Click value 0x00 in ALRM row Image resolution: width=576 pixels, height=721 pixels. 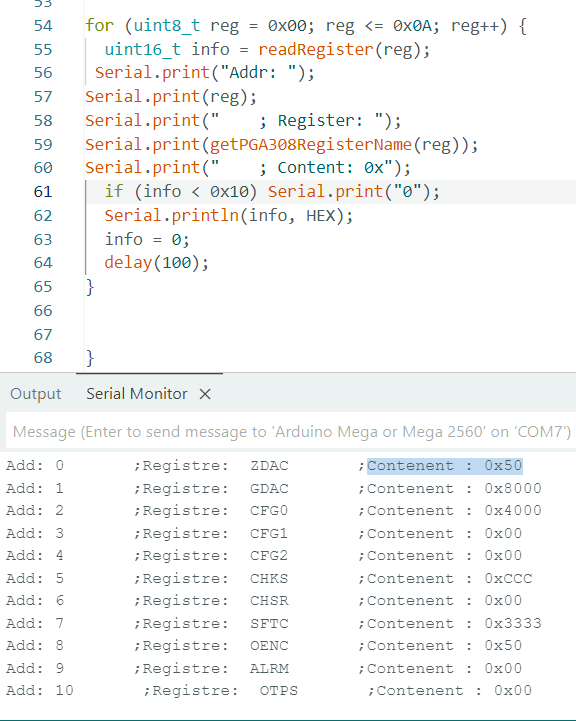503,668
